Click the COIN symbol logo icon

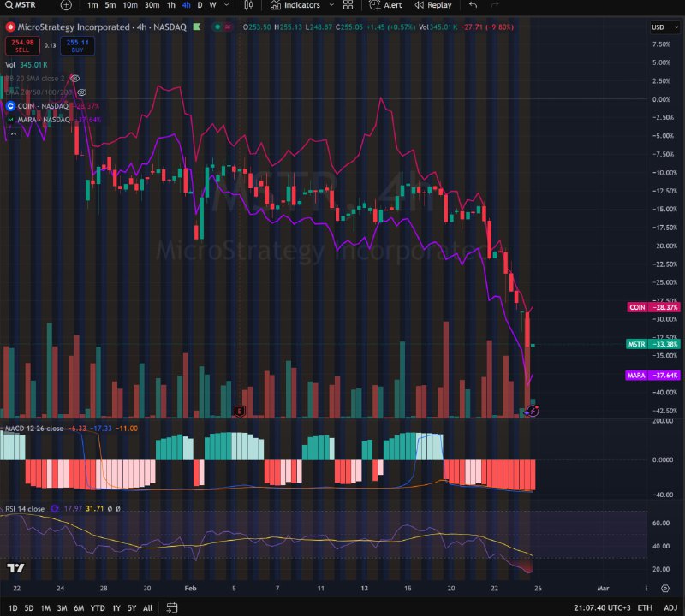point(10,106)
